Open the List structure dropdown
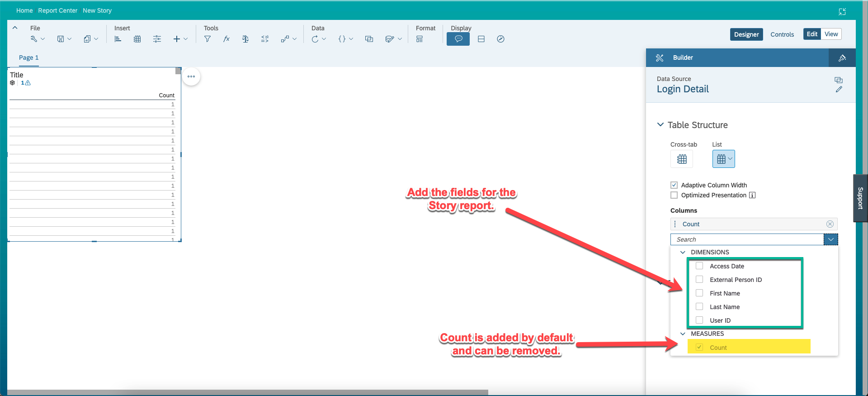The height and width of the screenshot is (396, 868). pyautogui.click(x=730, y=159)
